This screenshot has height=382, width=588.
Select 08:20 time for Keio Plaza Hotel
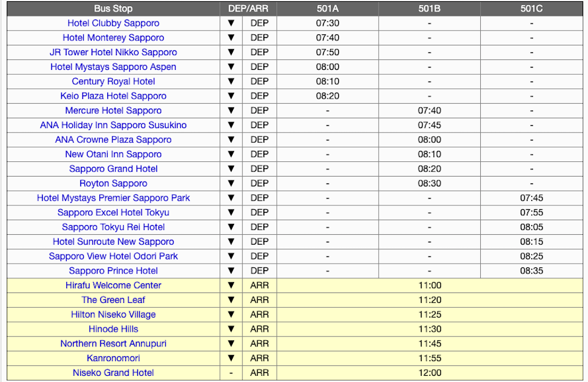328,96
